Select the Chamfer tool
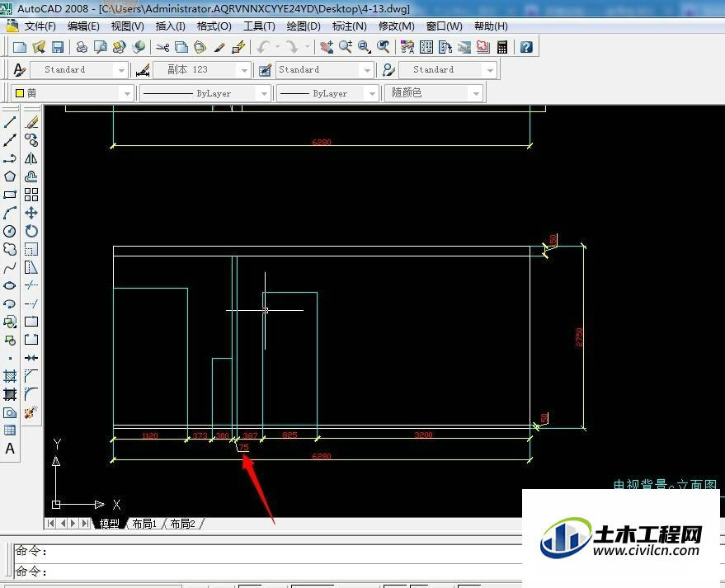This screenshot has width=725, height=588. point(31,376)
